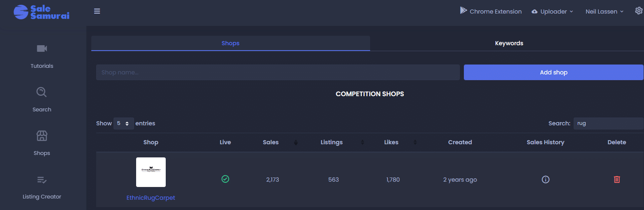644x210 pixels.
Task: Sort table by Listings column arrows
Action: coord(362,143)
